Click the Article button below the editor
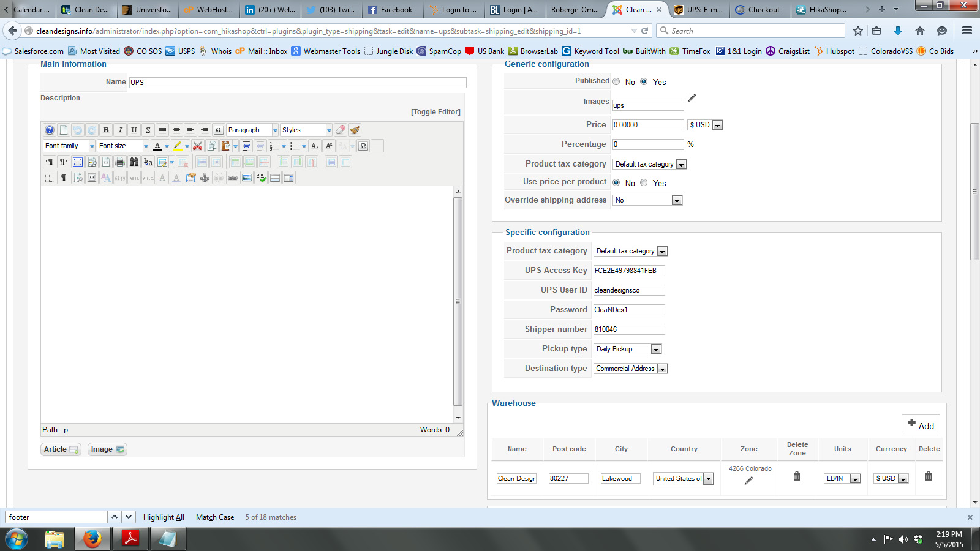The height and width of the screenshot is (551, 980). click(x=61, y=449)
